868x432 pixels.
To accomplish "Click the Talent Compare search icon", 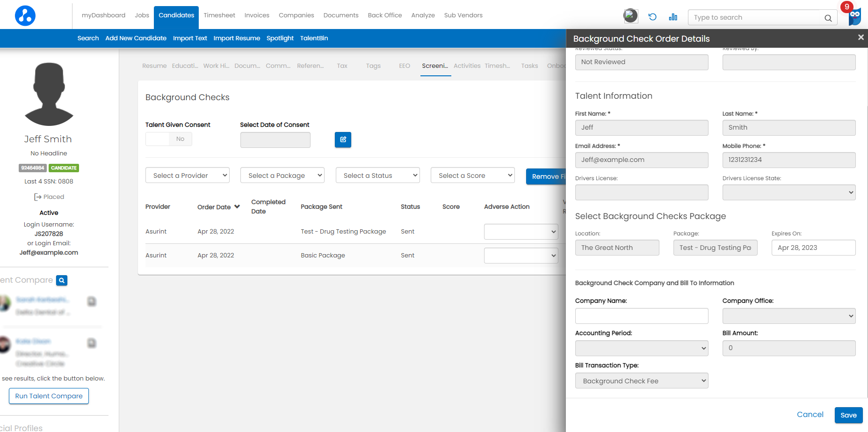I will tap(62, 280).
